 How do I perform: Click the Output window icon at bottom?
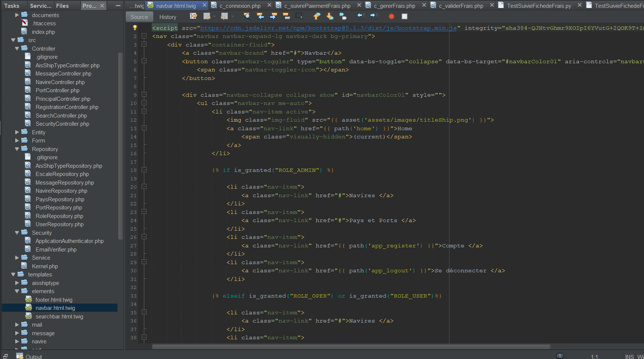(20, 356)
